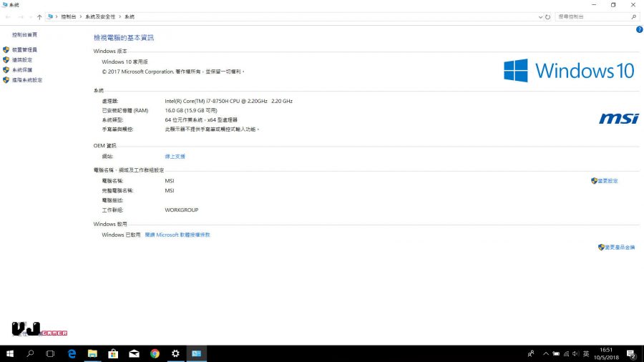Click the Forward navigation arrow
This screenshot has width=644, height=362.
(20, 17)
